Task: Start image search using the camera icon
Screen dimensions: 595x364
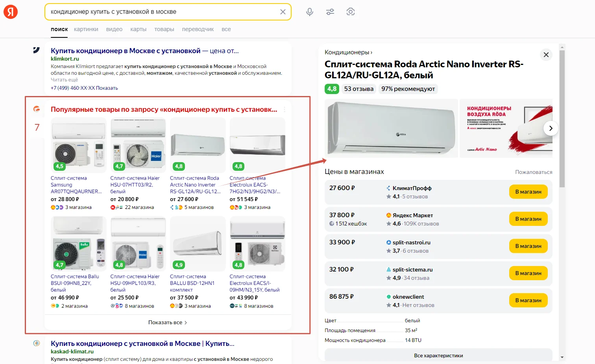Action: pos(350,12)
